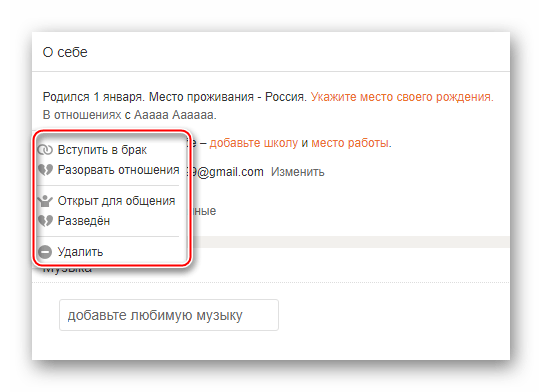Click the broken heart icon beside Разорвать отношения
The height and width of the screenshot is (392, 542).
[45, 170]
